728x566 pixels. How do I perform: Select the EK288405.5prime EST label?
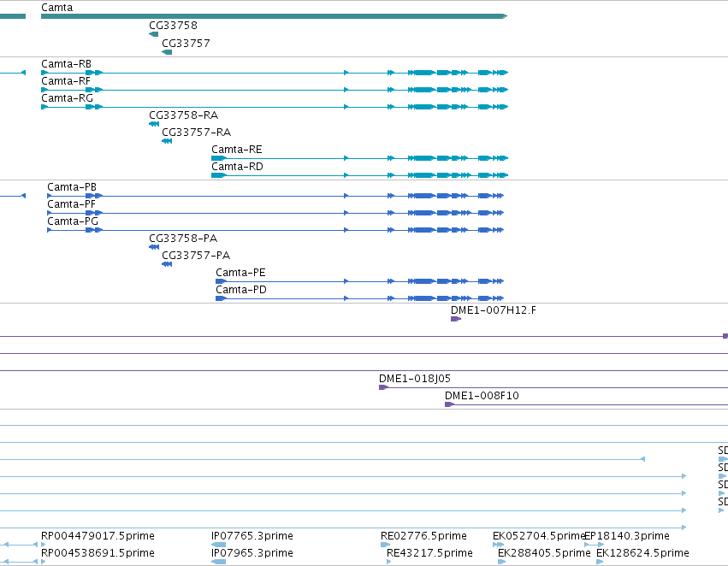(x=544, y=553)
